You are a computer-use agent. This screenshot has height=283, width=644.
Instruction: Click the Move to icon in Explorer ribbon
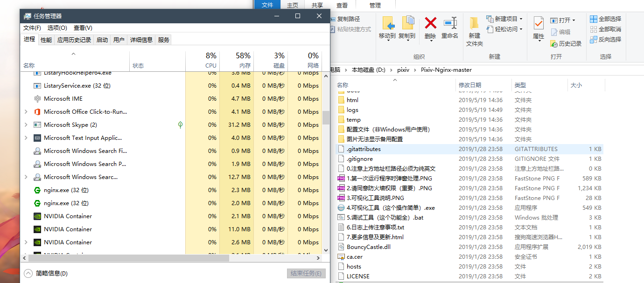[x=388, y=23]
